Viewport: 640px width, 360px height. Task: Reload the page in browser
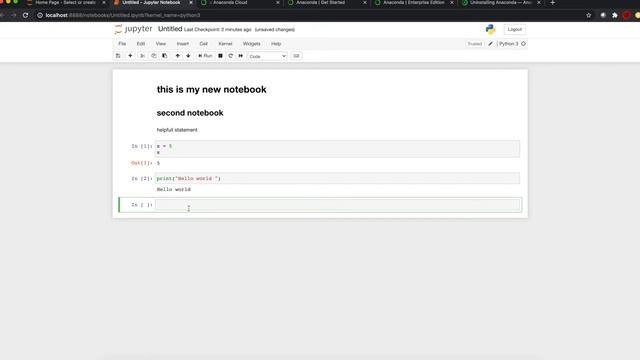click(x=25, y=15)
